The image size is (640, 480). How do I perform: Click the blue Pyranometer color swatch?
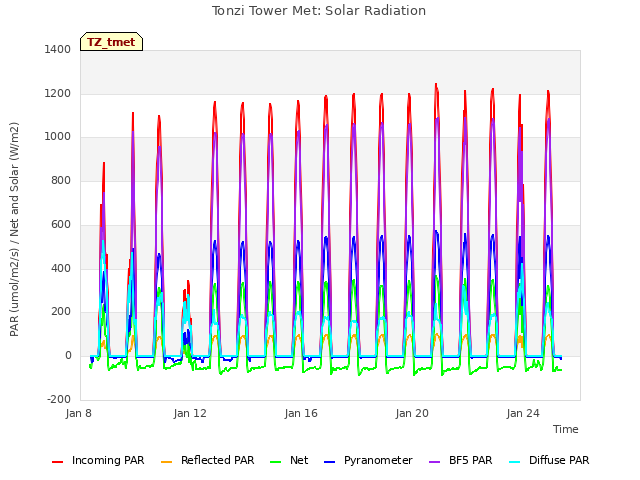[329, 462]
